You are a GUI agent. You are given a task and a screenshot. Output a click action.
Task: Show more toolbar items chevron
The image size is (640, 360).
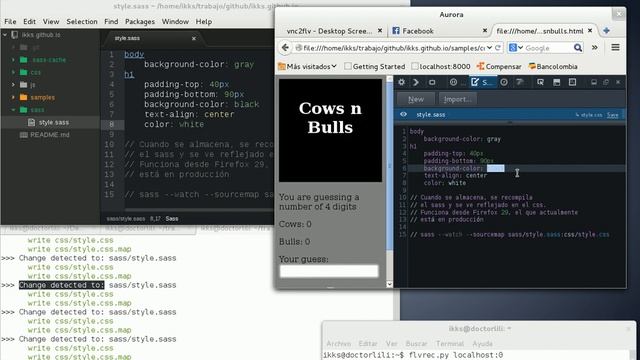click(x=595, y=48)
